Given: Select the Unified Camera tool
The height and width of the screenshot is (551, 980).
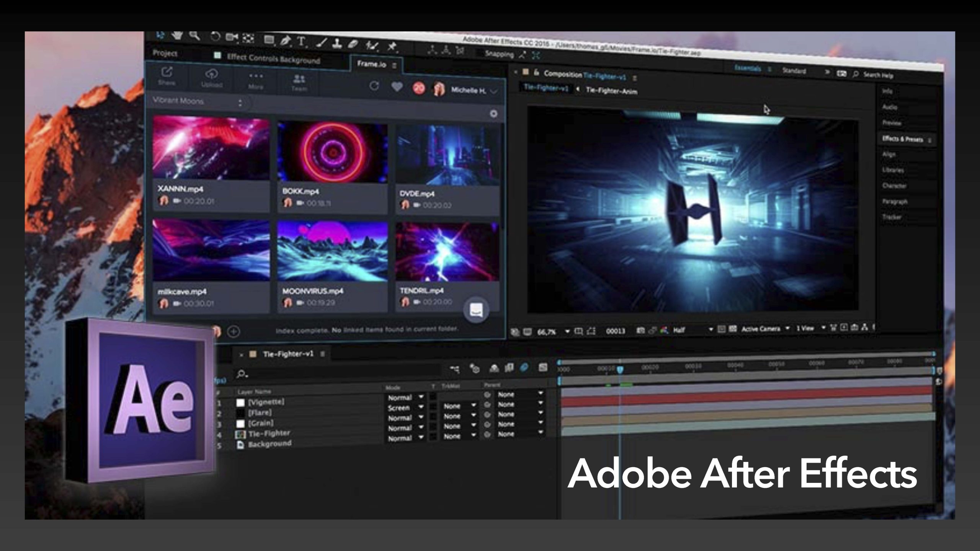Looking at the screenshot, I should [x=231, y=37].
